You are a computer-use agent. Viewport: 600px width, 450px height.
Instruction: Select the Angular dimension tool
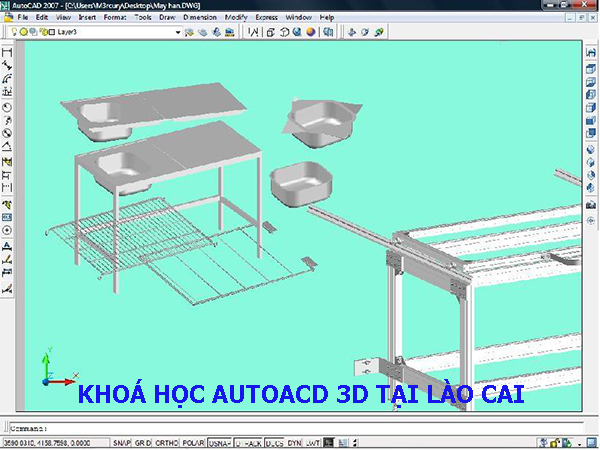tap(7, 146)
